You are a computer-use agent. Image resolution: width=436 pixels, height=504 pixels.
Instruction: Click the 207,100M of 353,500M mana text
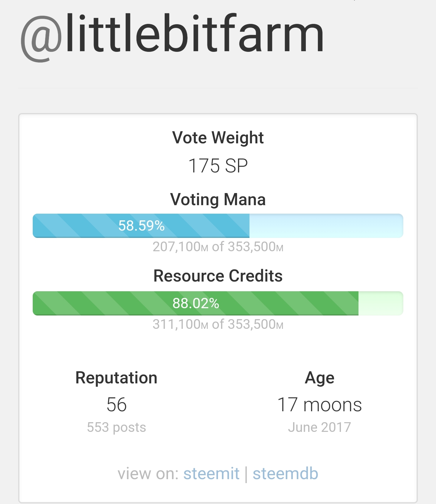coord(218,247)
